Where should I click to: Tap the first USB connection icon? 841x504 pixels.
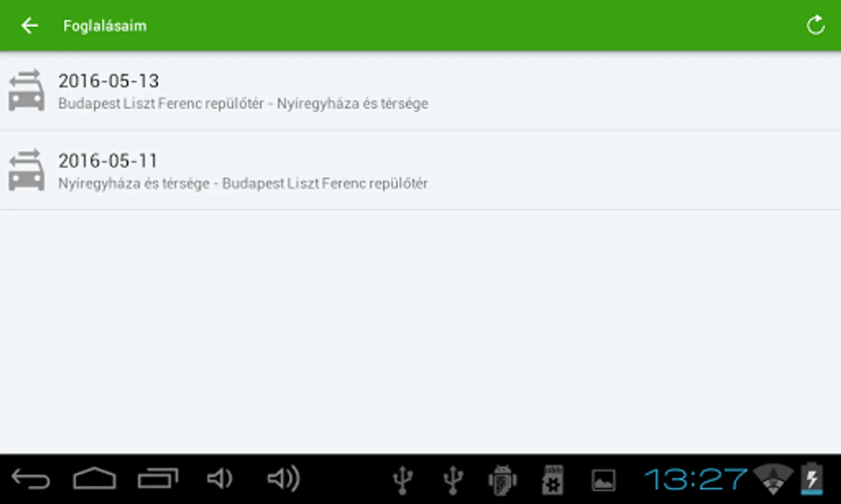[402, 480]
